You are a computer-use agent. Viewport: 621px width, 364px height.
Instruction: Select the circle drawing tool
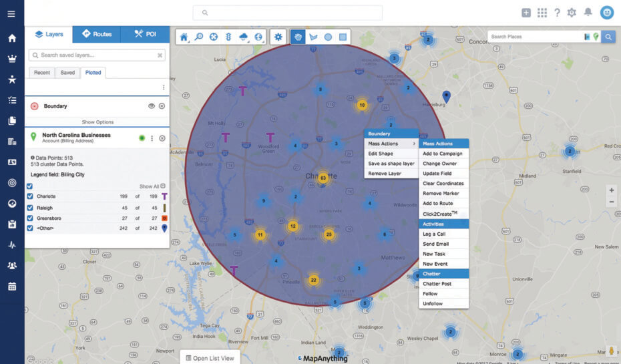coord(328,37)
